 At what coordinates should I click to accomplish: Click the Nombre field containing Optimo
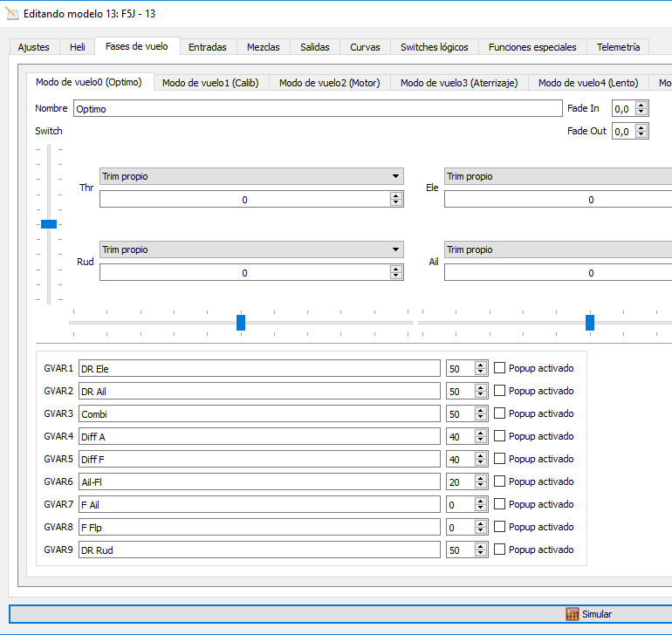pyautogui.click(x=318, y=109)
